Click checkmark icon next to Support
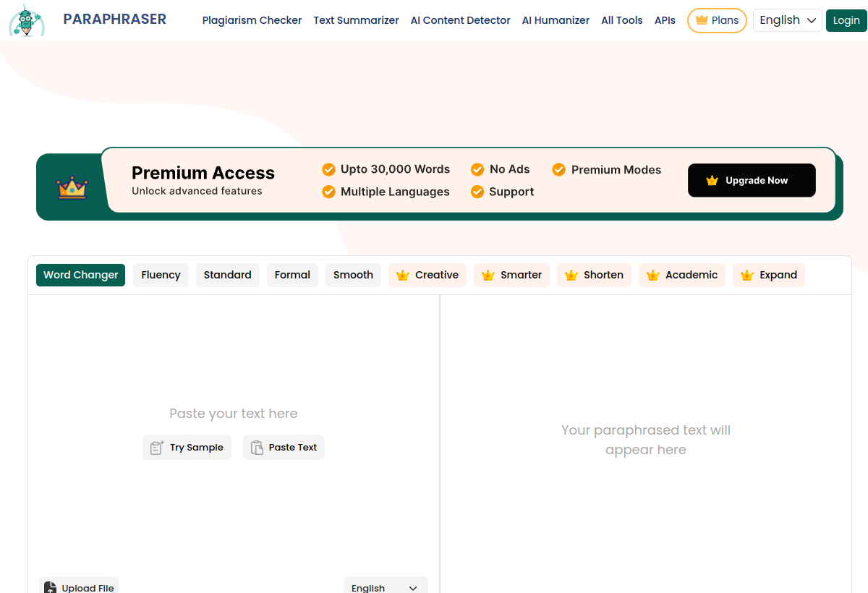 [x=477, y=192]
